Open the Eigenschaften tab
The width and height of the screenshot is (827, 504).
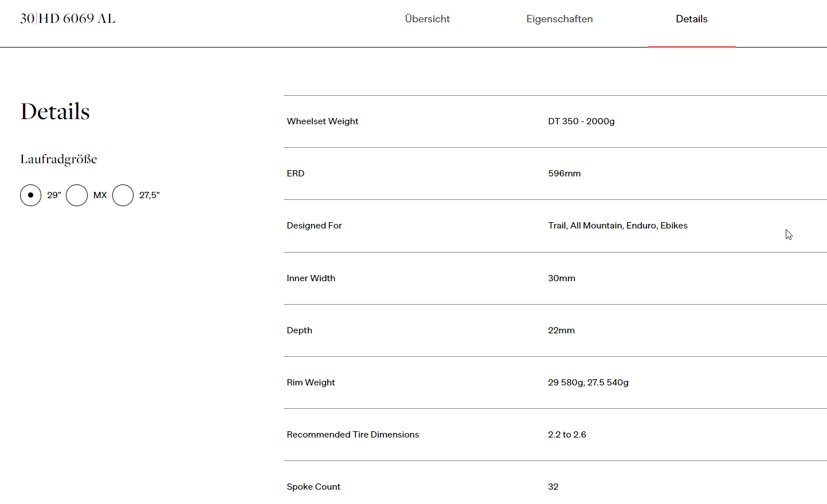(559, 19)
